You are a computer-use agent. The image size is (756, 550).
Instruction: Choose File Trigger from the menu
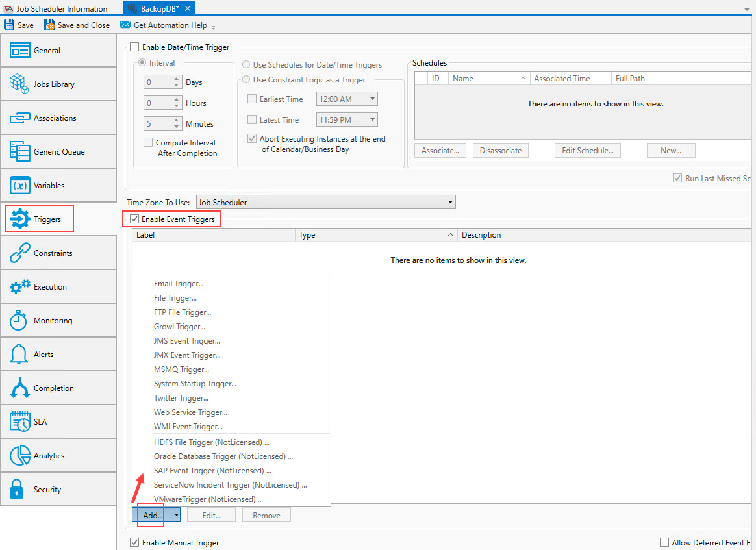tap(175, 298)
